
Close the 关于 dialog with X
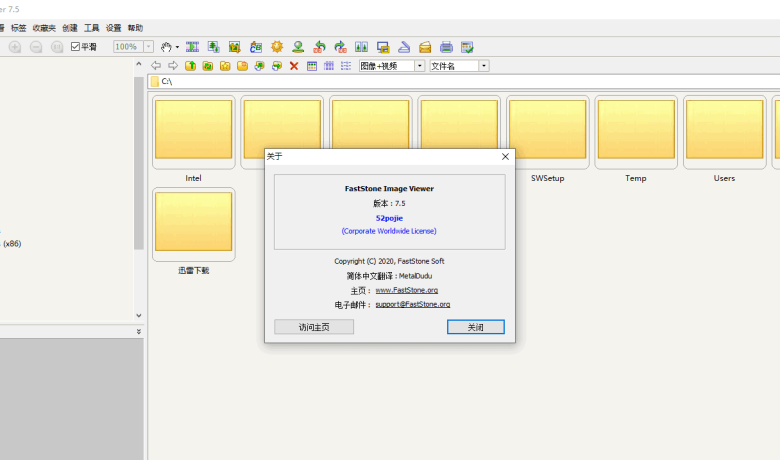click(505, 157)
